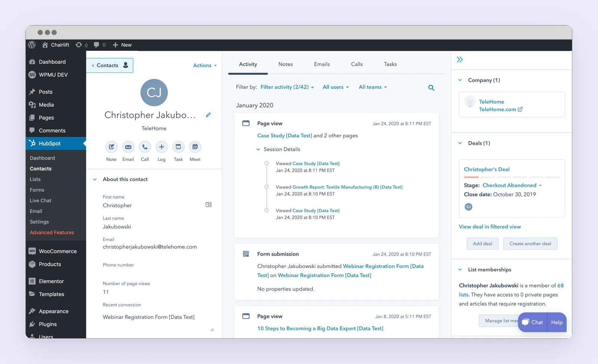Click the Log activity plus icon
This screenshot has height=364, width=598.
click(x=161, y=147)
